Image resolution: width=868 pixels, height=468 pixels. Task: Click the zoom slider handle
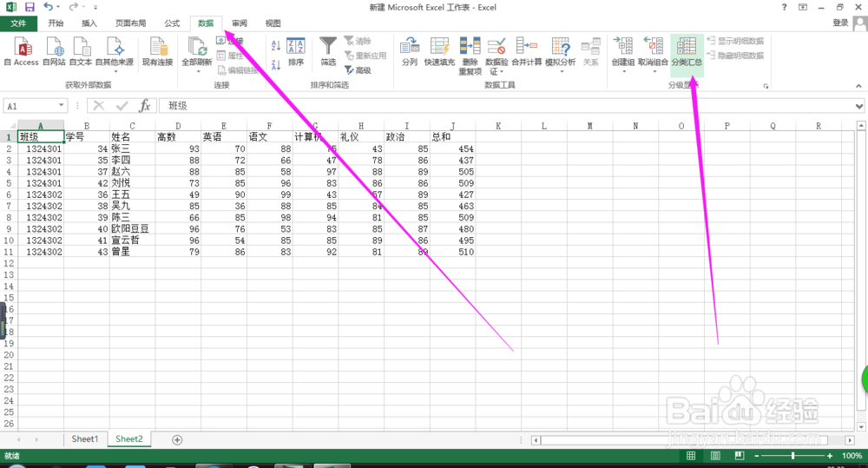(793, 455)
